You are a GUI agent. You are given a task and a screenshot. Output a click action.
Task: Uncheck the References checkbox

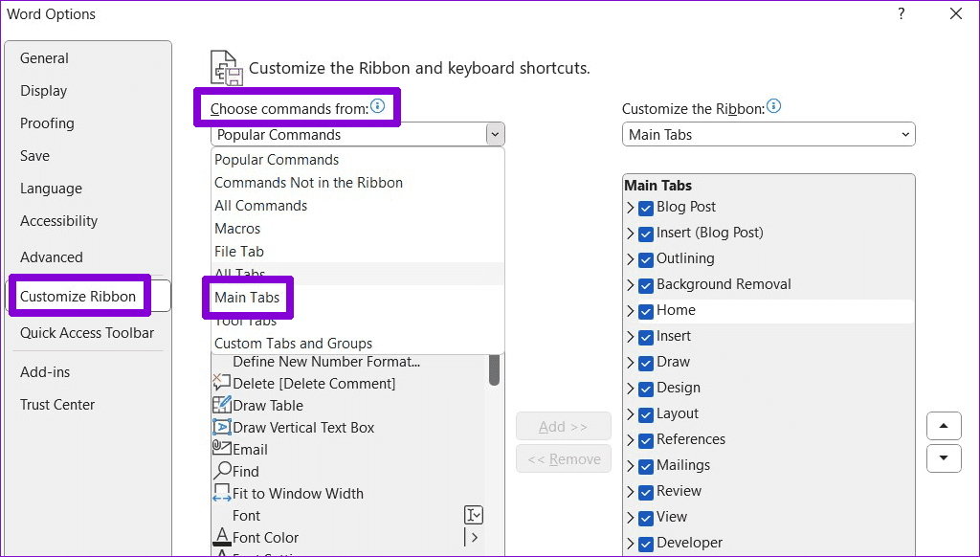point(646,440)
